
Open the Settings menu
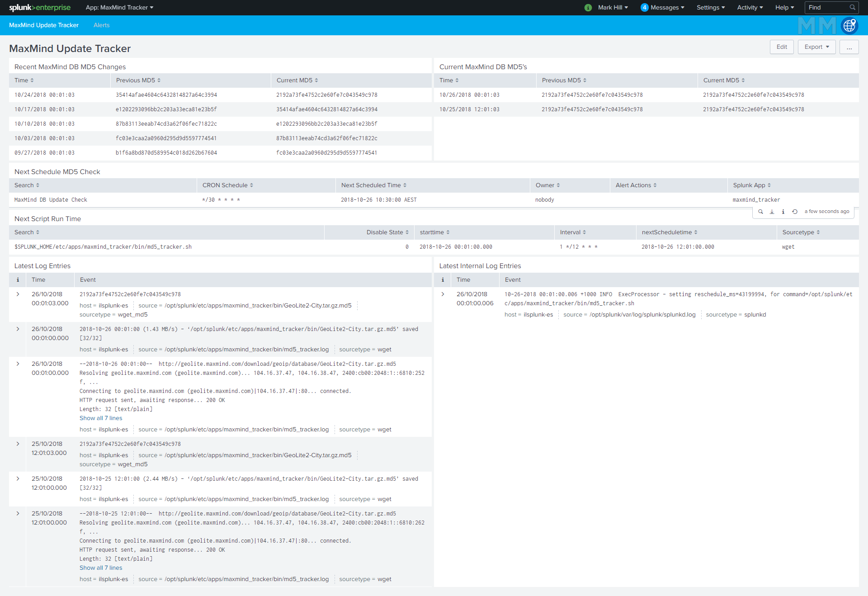[711, 8]
